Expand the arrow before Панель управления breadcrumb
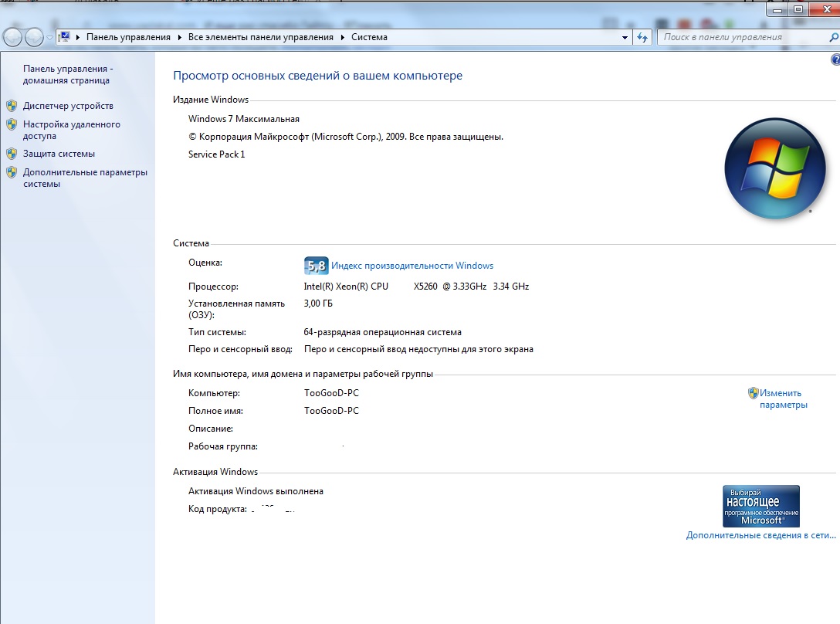The height and width of the screenshot is (624, 840). tap(78, 37)
